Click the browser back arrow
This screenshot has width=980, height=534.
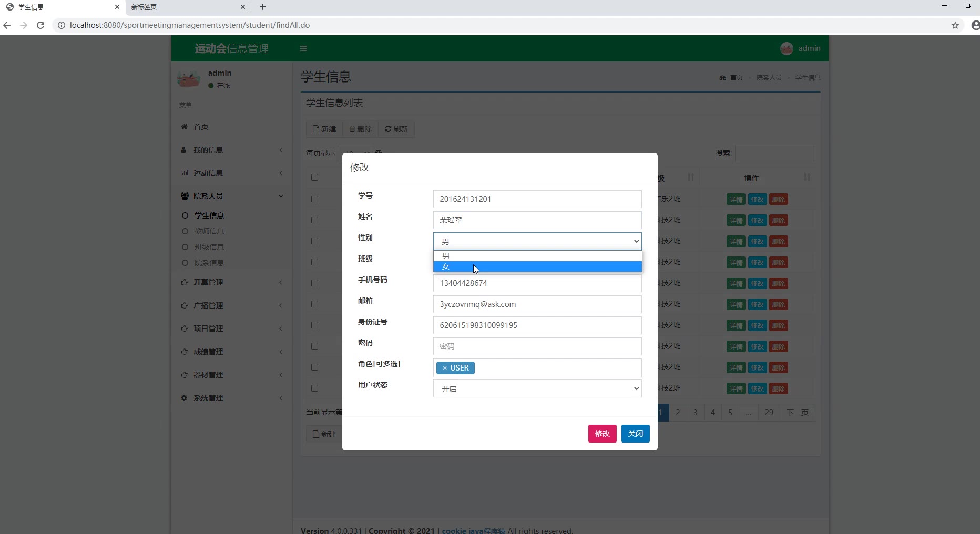7,25
